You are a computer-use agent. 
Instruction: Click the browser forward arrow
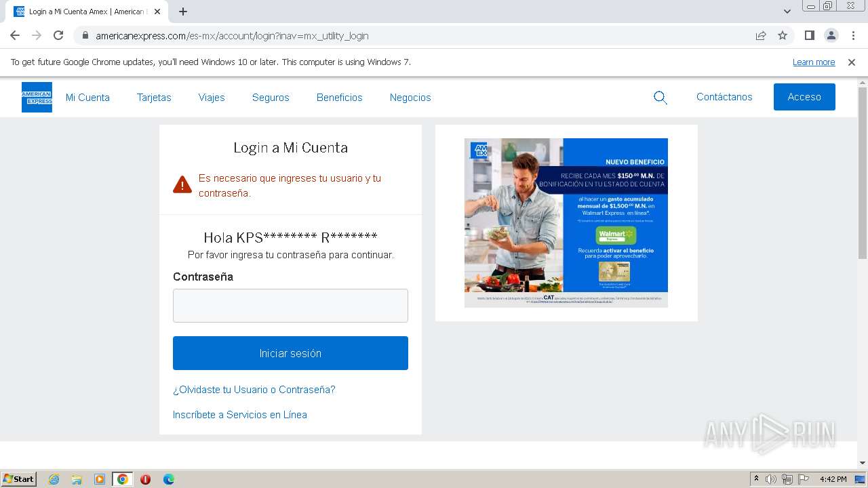coord(37,35)
